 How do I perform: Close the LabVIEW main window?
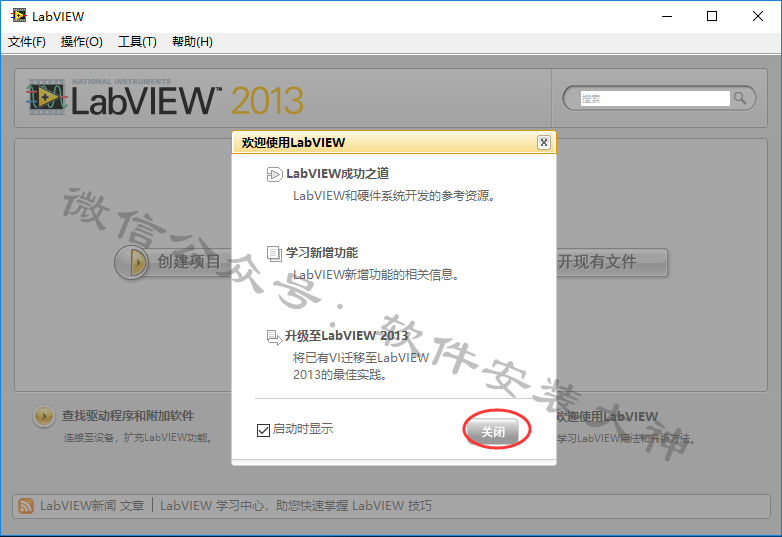[758, 16]
